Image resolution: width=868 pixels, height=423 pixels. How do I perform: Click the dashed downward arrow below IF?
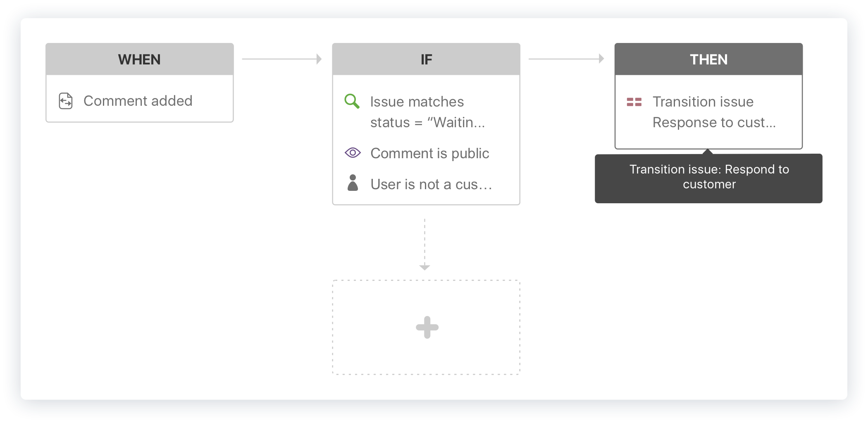coord(424,245)
